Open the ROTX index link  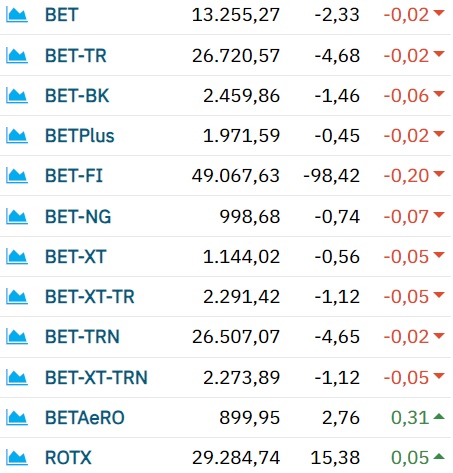tap(68, 458)
